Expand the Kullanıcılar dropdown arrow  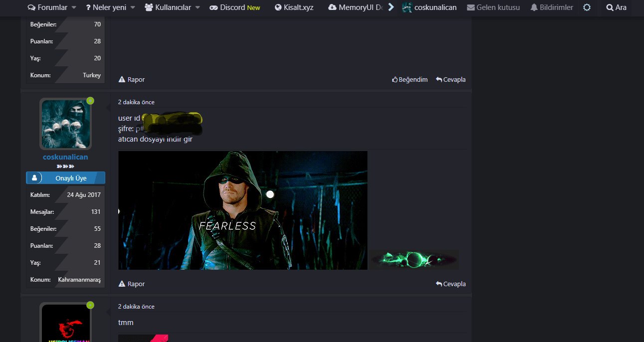click(x=198, y=7)
